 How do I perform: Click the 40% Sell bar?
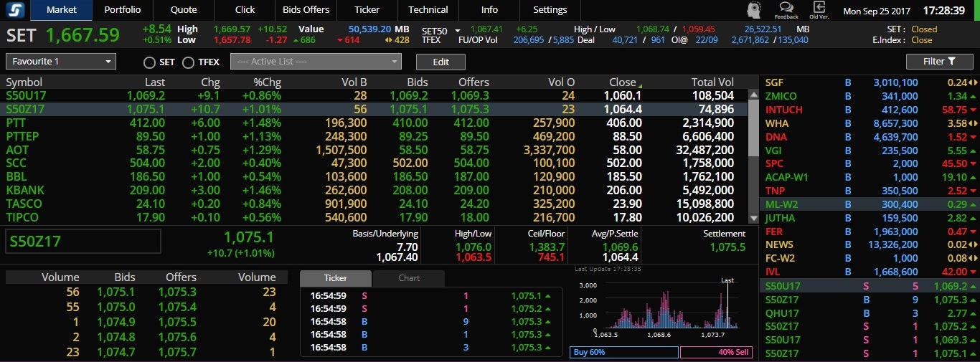(x=715, y=352)
